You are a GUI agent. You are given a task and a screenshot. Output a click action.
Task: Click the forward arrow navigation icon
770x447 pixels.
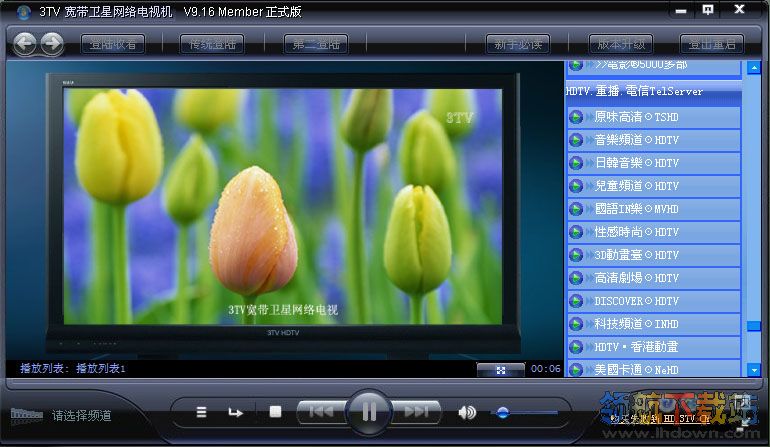click(51, 43)
